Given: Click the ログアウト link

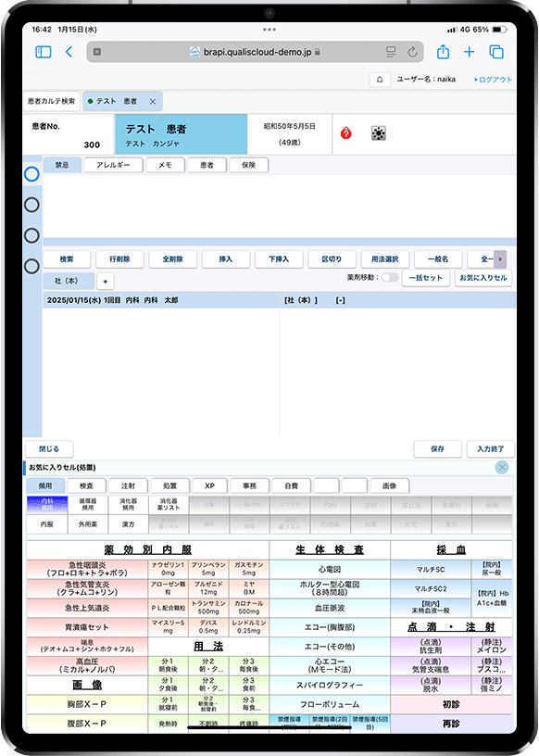Looking at the screenshot, I should point(494,80).
